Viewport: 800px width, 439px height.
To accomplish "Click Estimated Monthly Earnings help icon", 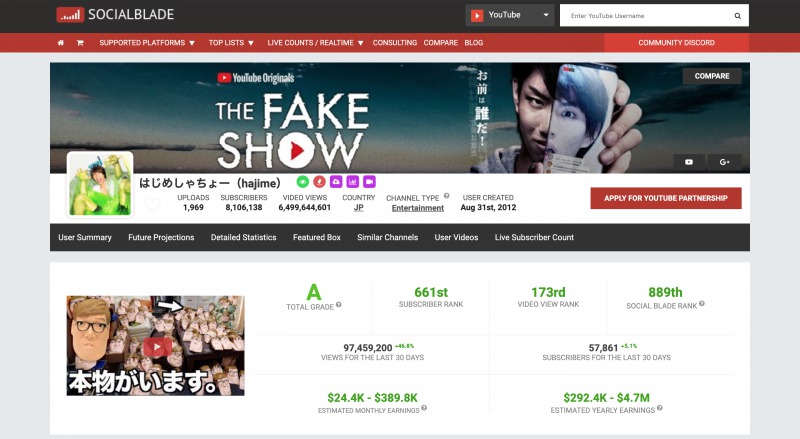I will click(x=424, y=408).
